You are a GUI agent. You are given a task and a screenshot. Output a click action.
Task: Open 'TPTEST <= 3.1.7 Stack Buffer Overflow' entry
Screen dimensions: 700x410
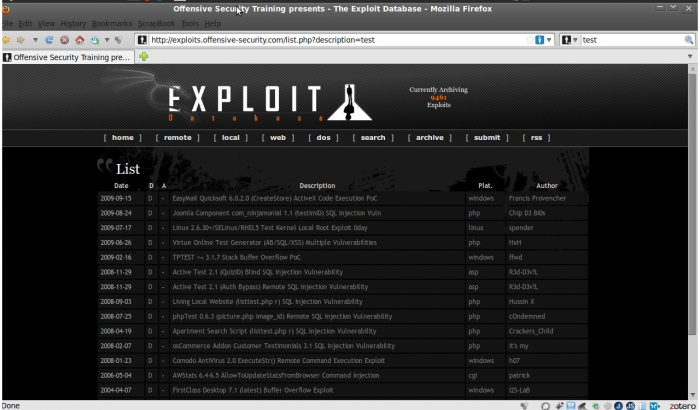click(236, 257)
